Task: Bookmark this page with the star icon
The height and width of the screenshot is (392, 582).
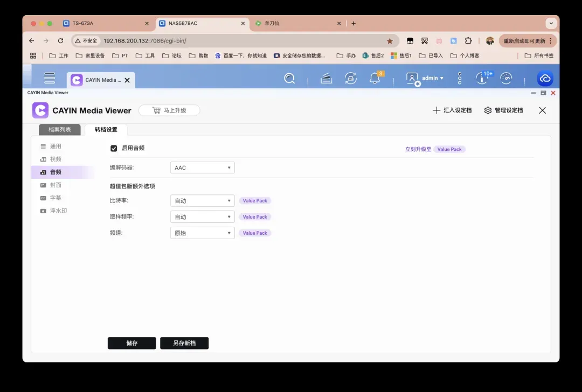Action: coord(390,41)
